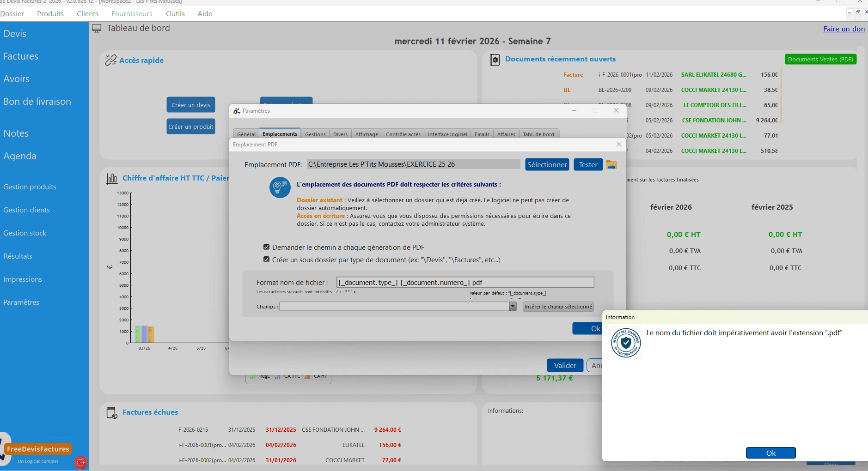This screenshot has width=868, height=471.
Task: Expand the Champs dropdown list
Action: pos(513,307)
